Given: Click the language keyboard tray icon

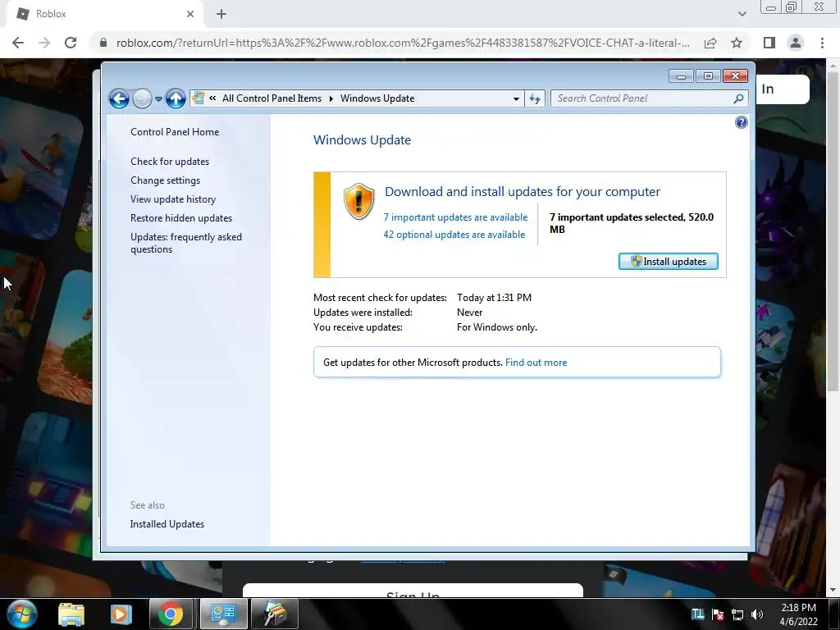Looking at the screenshot, I should (697, 614).
